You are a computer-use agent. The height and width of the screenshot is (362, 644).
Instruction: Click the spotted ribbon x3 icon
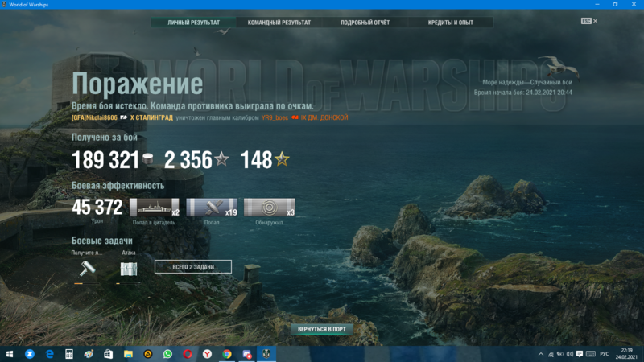pos(269,208)
